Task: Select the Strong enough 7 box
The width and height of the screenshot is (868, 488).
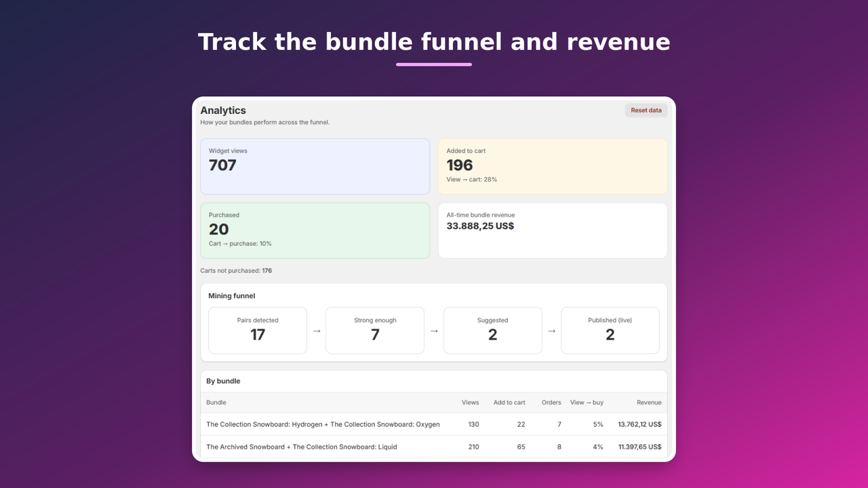Action: (x=375, y=330)
